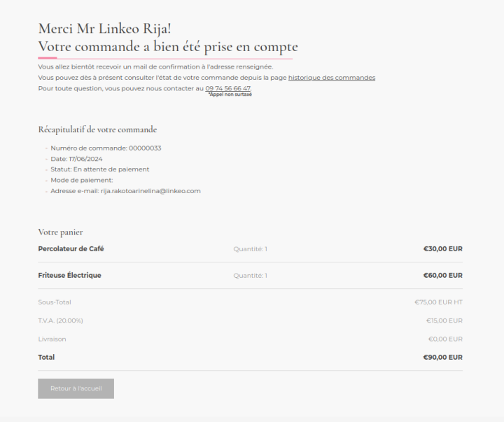Click the Total €90,00 EUR amount
Viewport: 504px width, 422px height.
pyautogui.click(x=443, y=358)
